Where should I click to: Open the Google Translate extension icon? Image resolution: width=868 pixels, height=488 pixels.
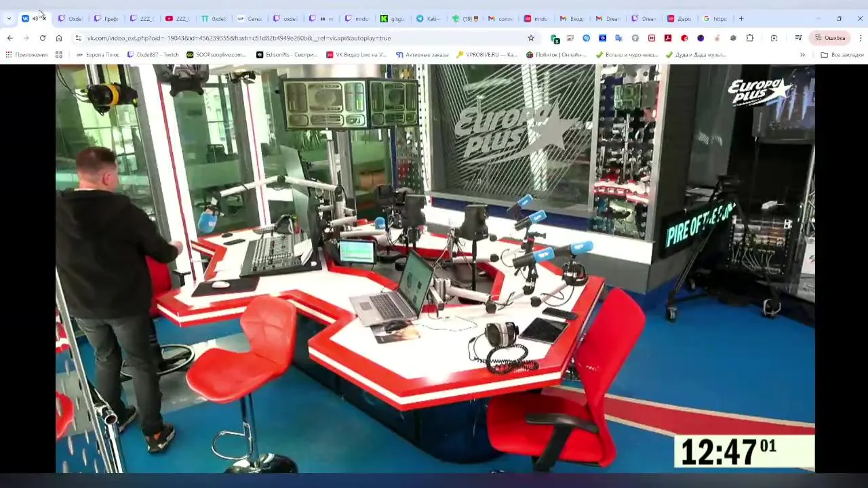(618, 38)
